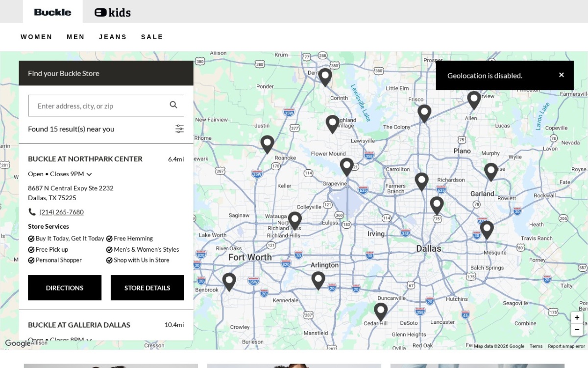Select the map pin in Arlington

318,280
